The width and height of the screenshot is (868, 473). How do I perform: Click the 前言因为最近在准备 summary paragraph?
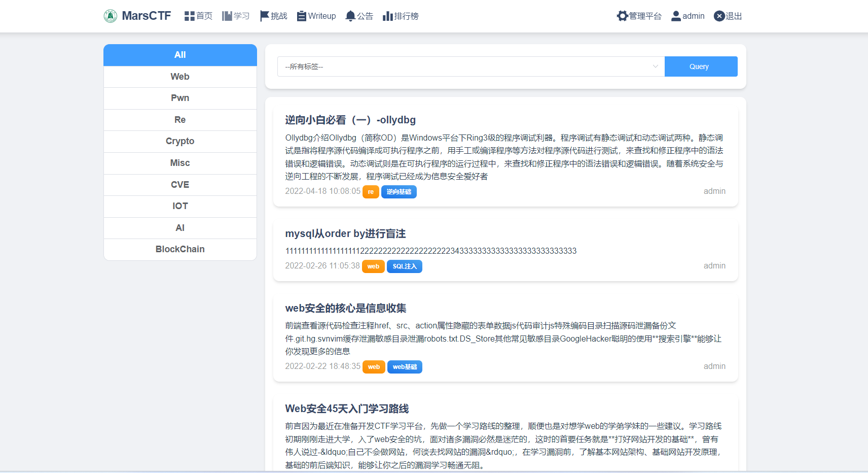pos(503,446)
